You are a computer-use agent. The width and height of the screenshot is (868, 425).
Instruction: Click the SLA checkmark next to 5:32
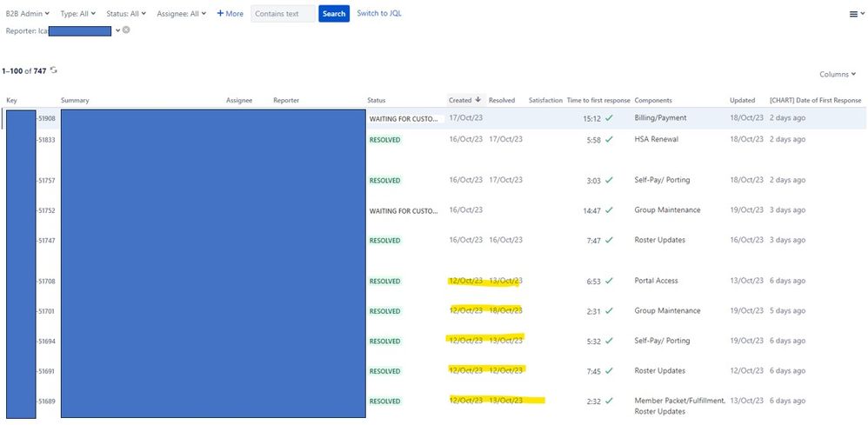(609, 341)
